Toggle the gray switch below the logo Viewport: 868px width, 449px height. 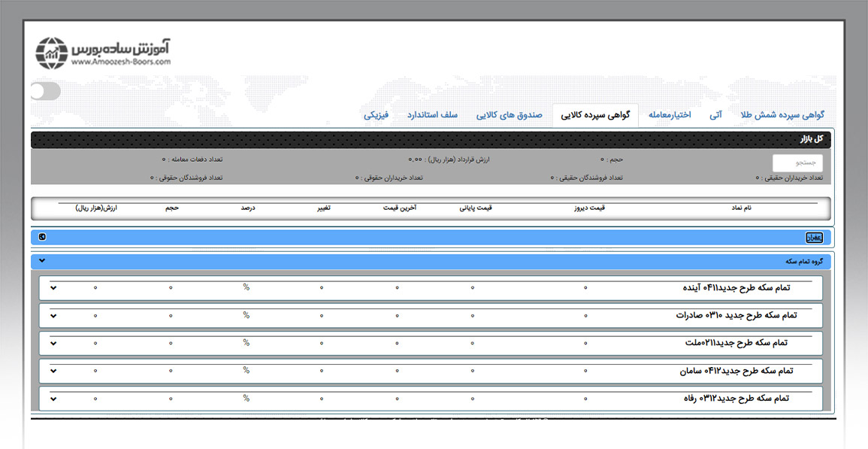46,91
